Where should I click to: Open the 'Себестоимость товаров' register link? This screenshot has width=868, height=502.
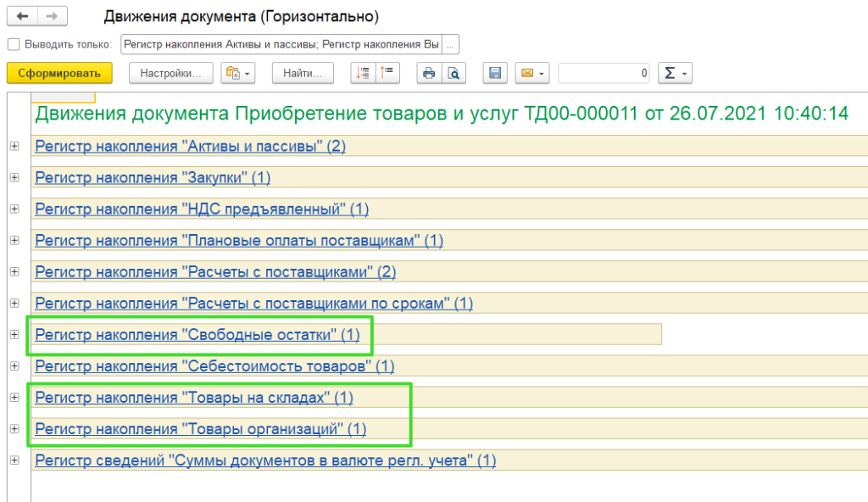click(214, 366)
